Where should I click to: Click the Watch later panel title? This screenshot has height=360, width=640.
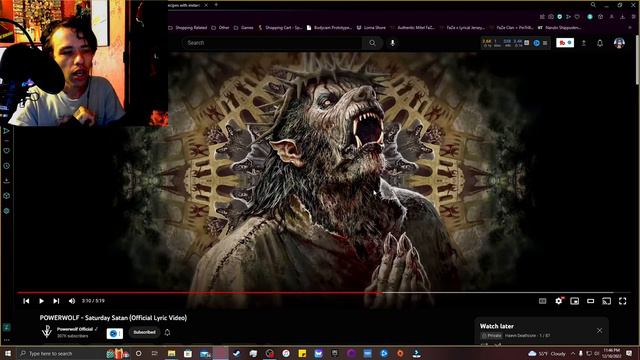coord(497,326)
